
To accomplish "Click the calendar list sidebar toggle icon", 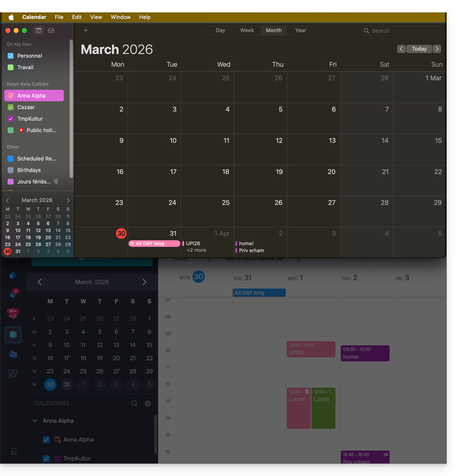I will coord(39,30).
